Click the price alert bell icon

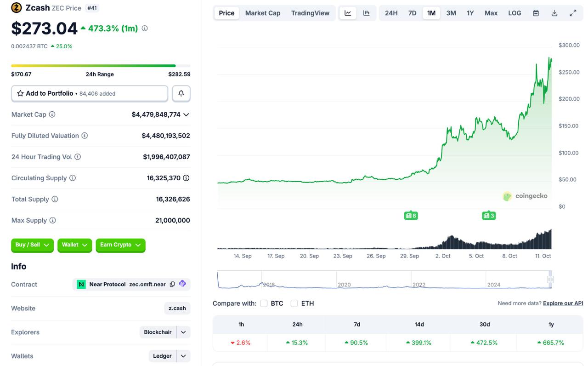tap(181, 93)
